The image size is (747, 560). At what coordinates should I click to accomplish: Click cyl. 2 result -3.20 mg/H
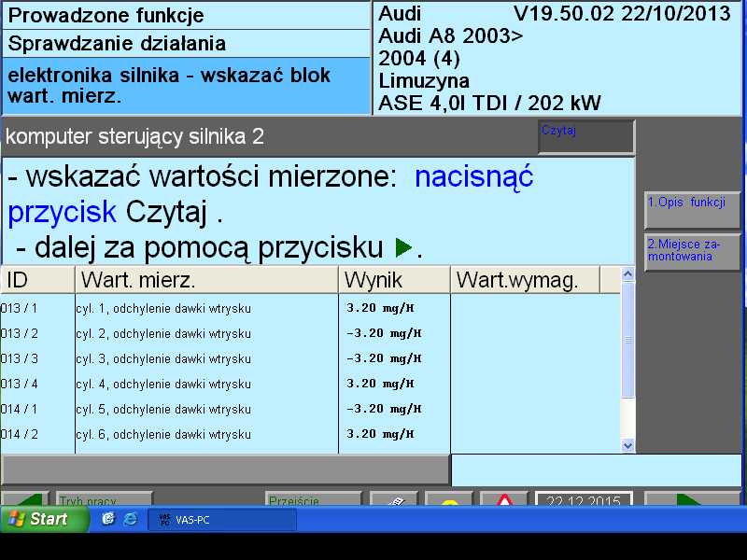point(384,334)
